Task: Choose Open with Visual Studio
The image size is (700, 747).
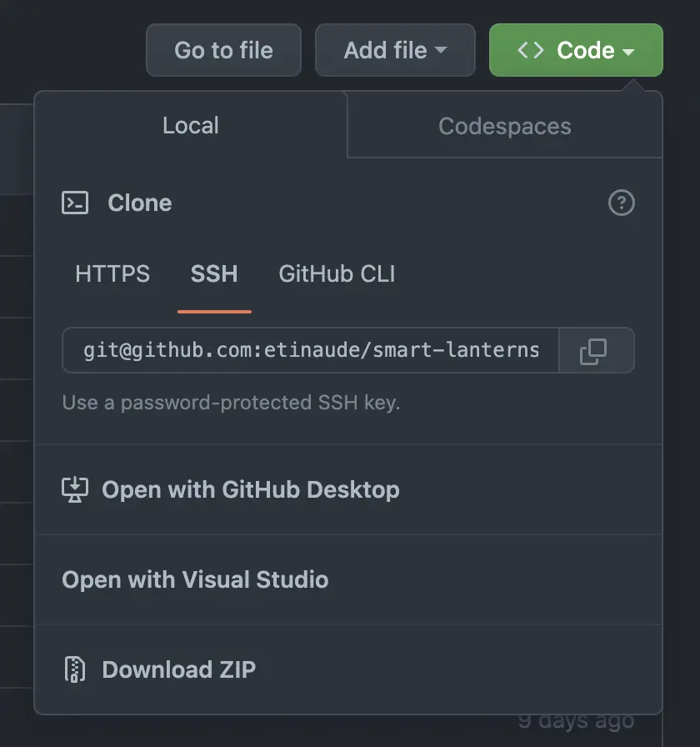Action: pyautogui.click(x=348, y=579)
